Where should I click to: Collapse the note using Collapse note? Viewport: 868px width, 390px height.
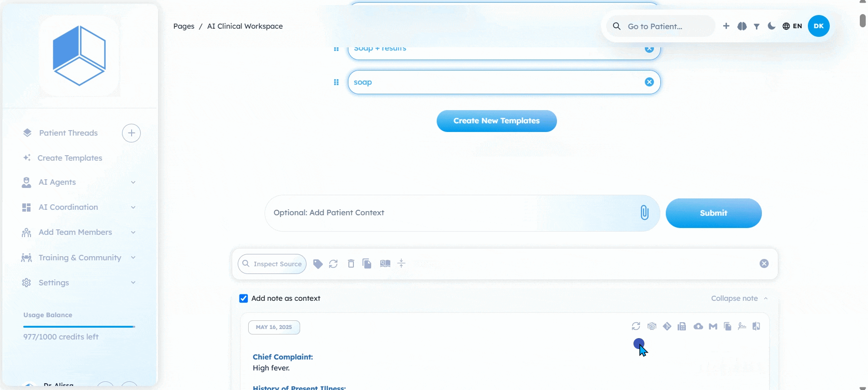pyautogui.click(x=739, y=299)
